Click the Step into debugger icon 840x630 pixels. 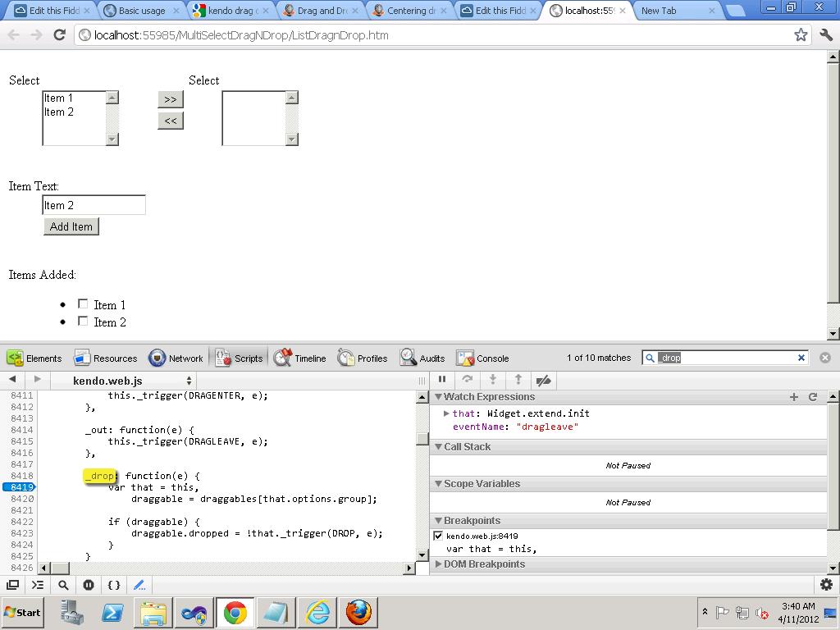(x=493, y=380)
